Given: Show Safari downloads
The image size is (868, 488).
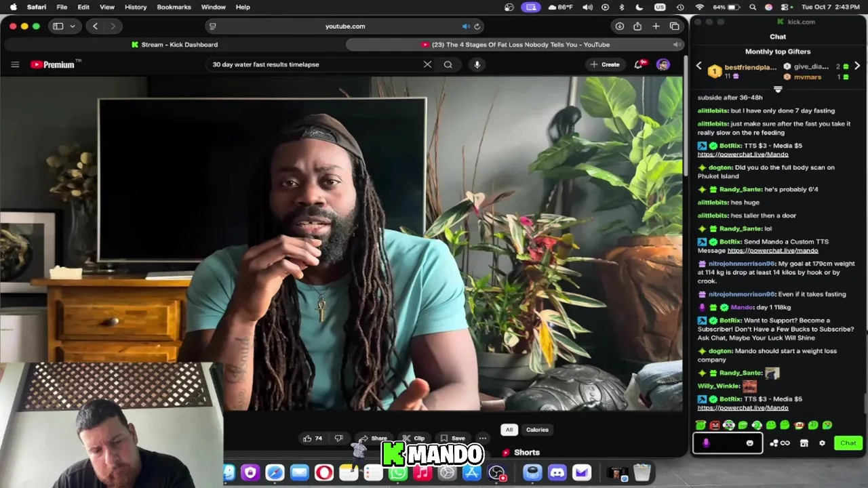Looking at the screenshot, I should (x=619, y=26).
